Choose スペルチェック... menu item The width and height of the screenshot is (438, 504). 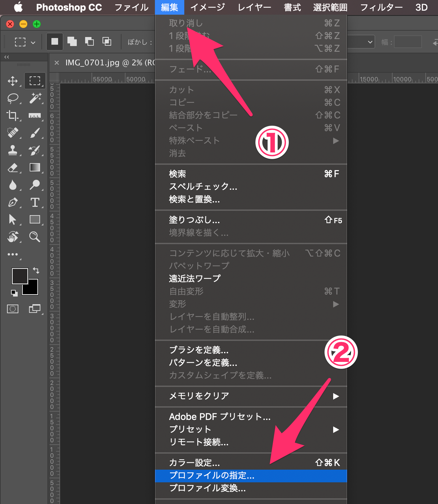click(x=251, y=186)
